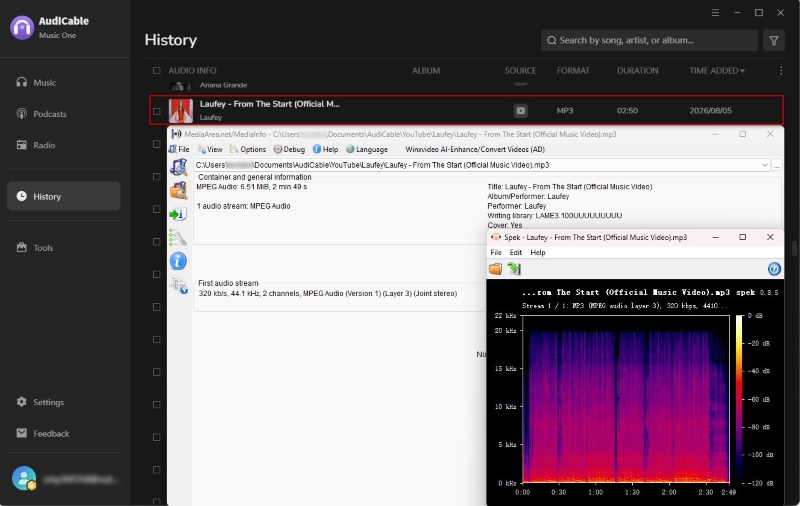
Task: Click the search by song, artist field
Action: (x=649, y=40)
